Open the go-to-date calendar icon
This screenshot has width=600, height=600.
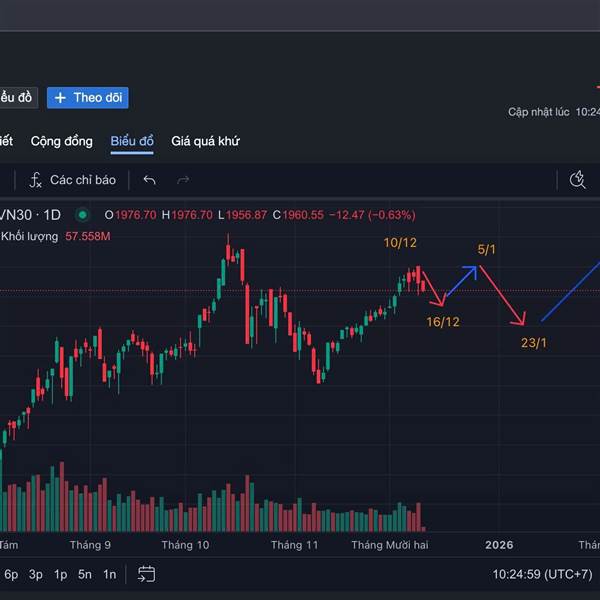pos(146,574)
